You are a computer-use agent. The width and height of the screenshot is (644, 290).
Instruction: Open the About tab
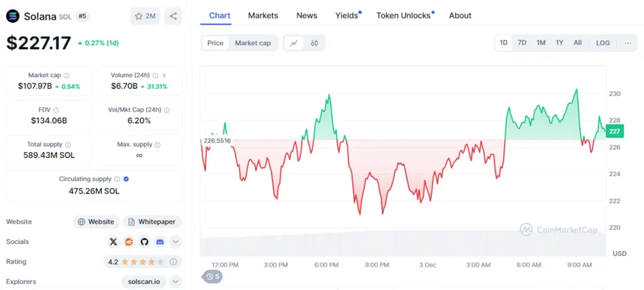coord(460,16)
